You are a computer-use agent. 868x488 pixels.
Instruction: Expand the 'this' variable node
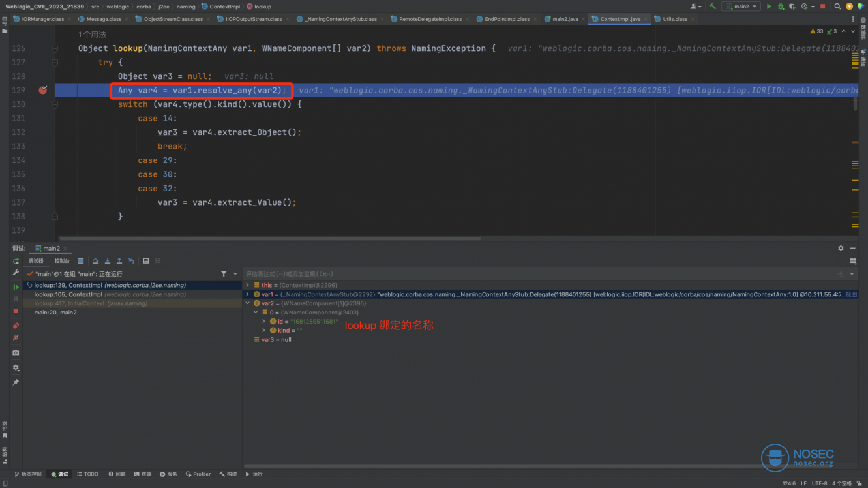tap(247, 285)
